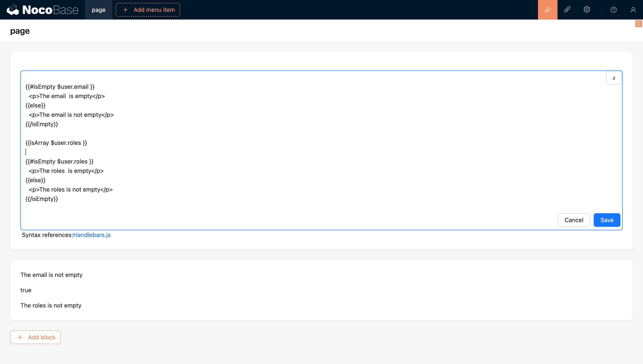Toggle the UI editor highlighter icon
The width and height of the screenshot is (643, 364).
(x=548, y=10)
